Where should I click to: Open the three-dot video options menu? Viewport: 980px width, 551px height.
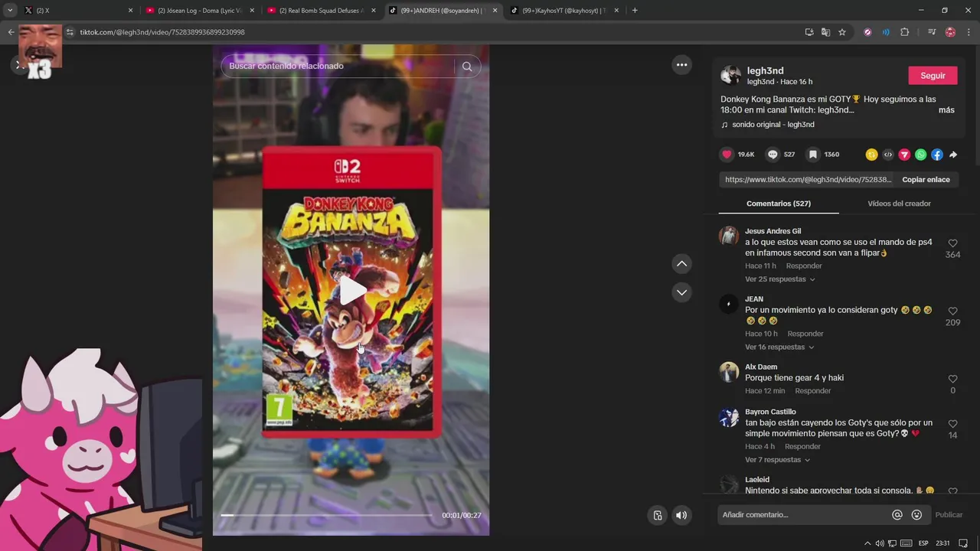coord(681,65)
